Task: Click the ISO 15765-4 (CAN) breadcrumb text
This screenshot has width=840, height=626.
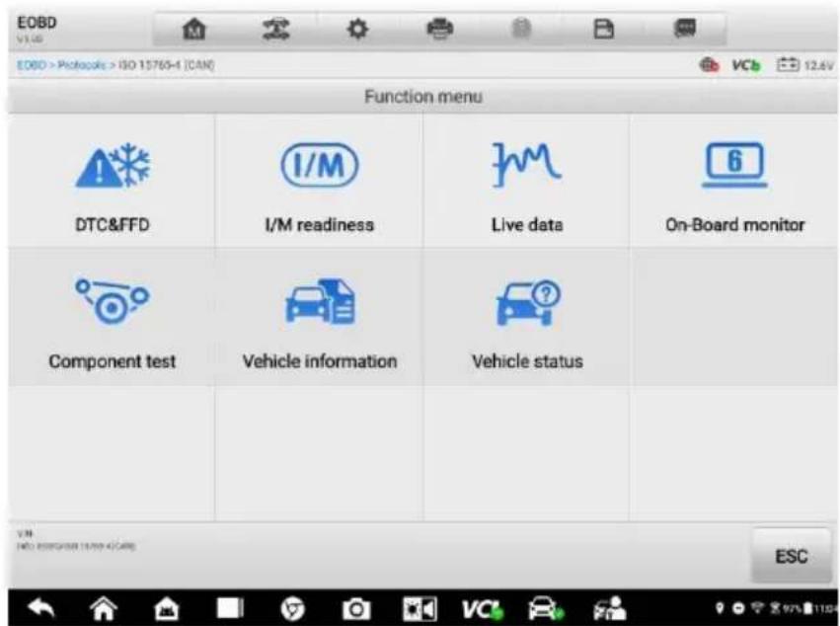Action: pyautogui.click(x=167, y=65)
